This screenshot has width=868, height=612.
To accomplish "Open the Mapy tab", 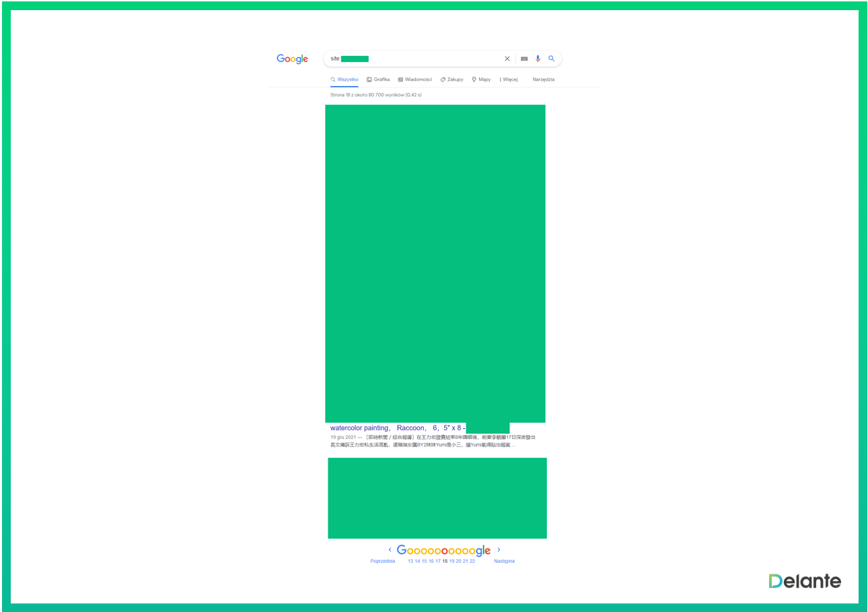I will tap(481, 79).
